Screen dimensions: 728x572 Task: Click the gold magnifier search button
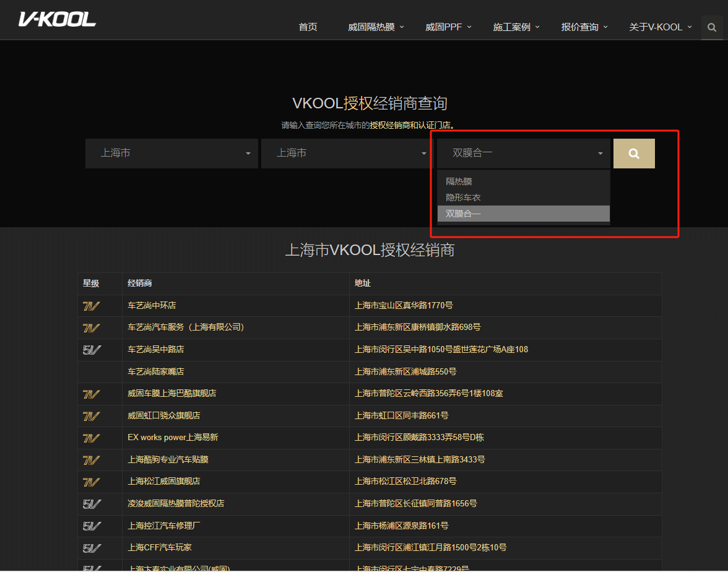tap(634, 154)
